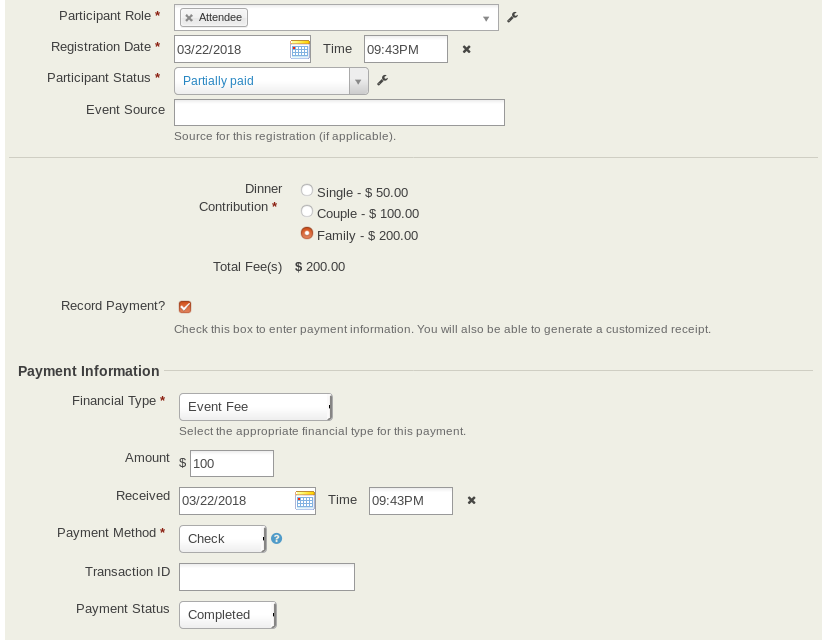The image size is (828, 640).
Task: Open the calendar picker for Received date
Action: tap(305, 500)
